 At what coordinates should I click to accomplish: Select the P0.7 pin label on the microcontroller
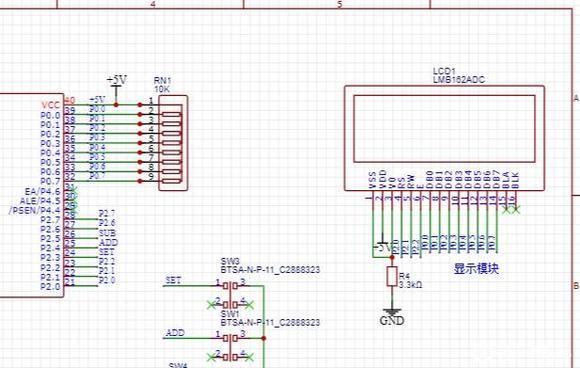pos(50,182)
